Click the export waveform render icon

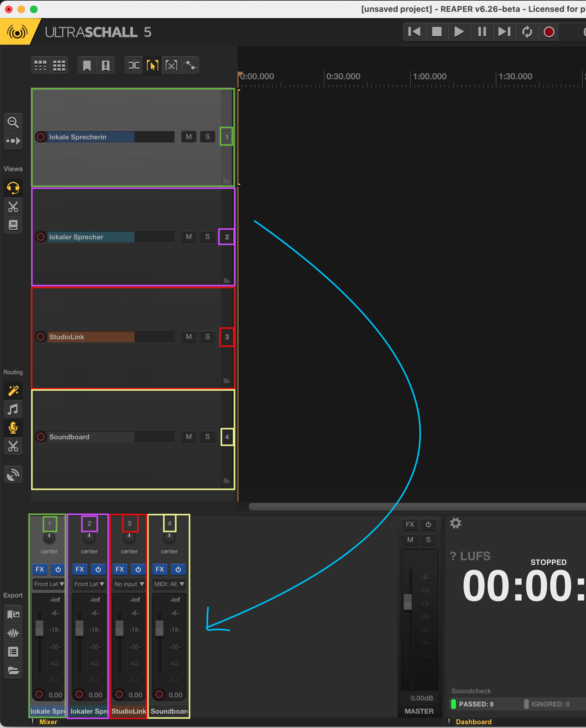click(13, 633)
